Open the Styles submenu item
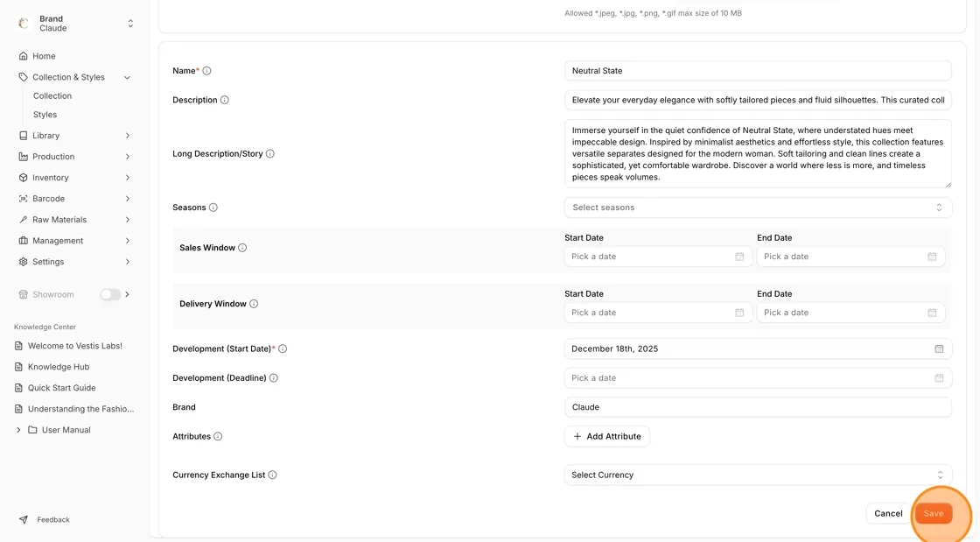 [45, 115]
